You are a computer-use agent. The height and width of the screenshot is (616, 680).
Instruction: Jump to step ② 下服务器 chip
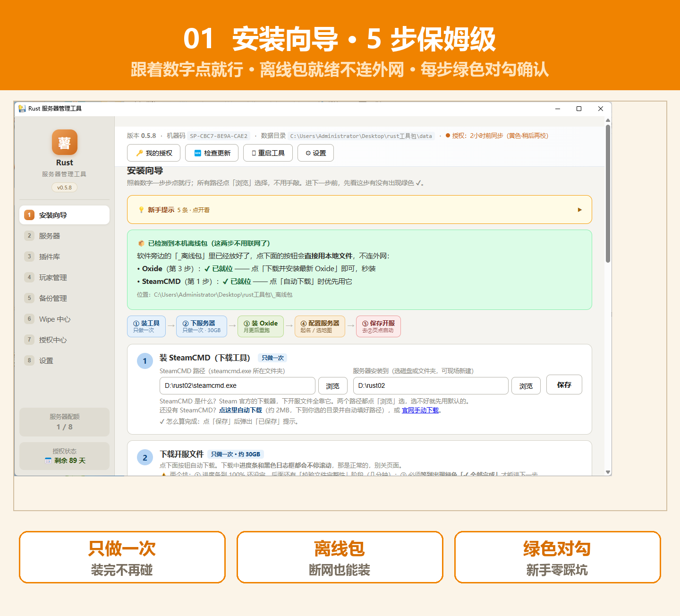click(202, 326)
